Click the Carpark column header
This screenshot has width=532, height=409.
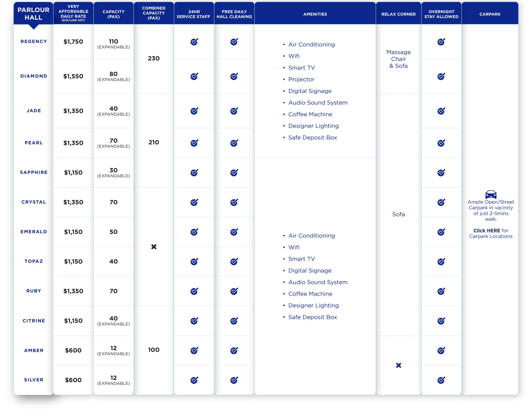[x=490, y=14]
